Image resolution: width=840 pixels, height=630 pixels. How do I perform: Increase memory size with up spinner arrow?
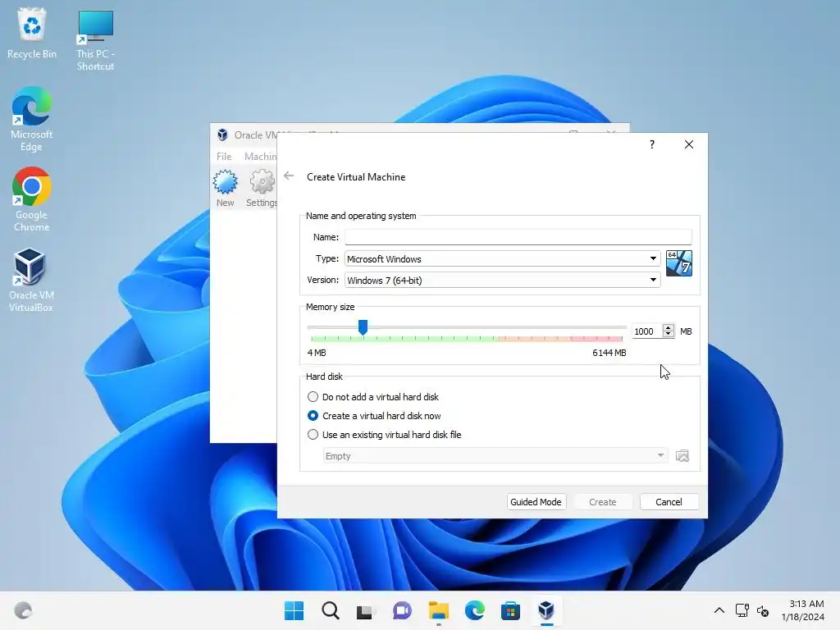click(668, 327)
